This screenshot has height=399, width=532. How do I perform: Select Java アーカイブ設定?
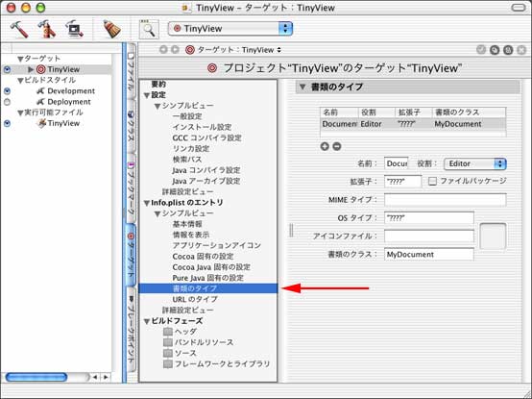206,181
